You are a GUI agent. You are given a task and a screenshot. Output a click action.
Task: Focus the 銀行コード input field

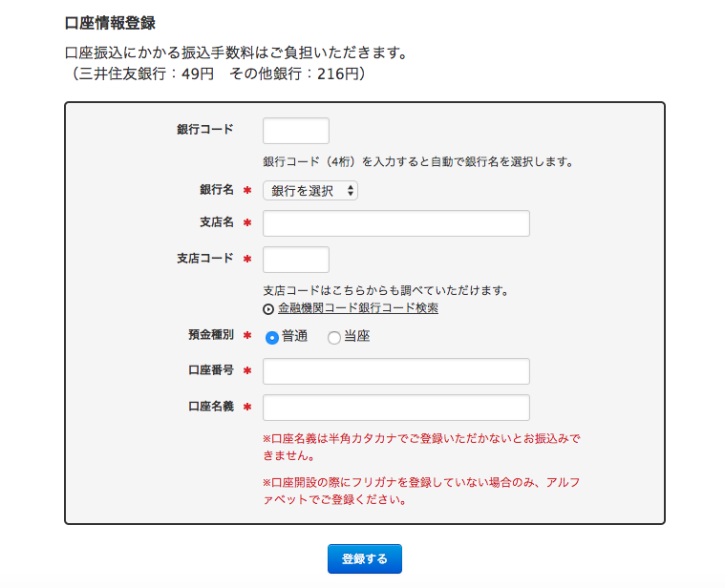click(296, 131)
